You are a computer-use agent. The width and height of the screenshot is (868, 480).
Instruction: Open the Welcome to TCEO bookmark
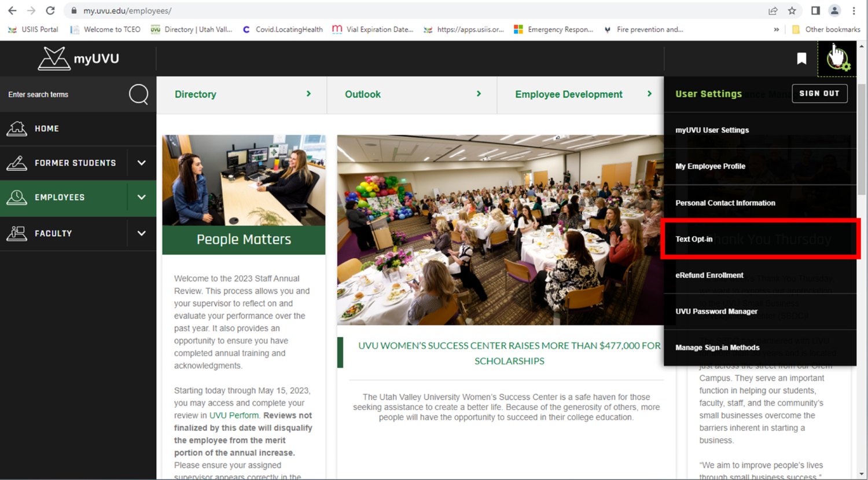point(105,29)
